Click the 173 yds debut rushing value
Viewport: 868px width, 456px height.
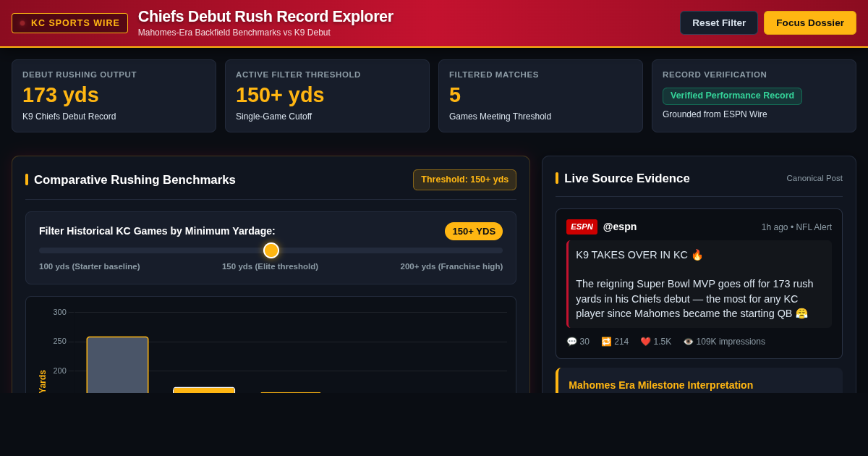point(61,95)
